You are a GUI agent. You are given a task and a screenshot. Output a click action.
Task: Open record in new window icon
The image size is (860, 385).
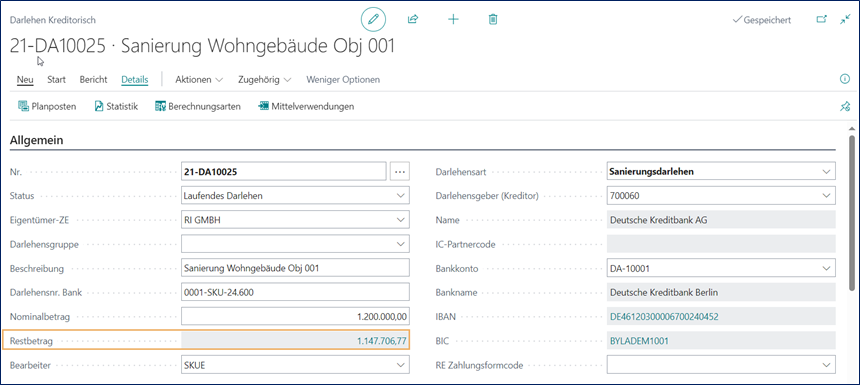(821, 20)
